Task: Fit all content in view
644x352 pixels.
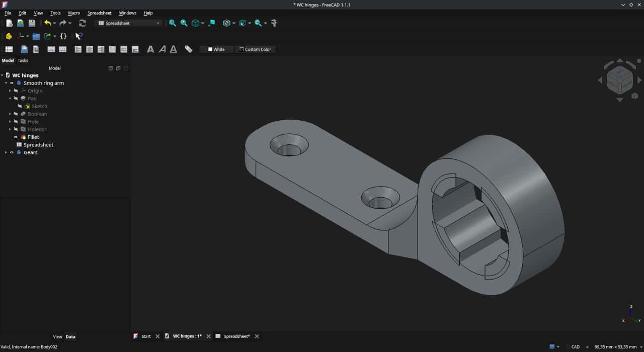Action: click(x=173, y=23)
